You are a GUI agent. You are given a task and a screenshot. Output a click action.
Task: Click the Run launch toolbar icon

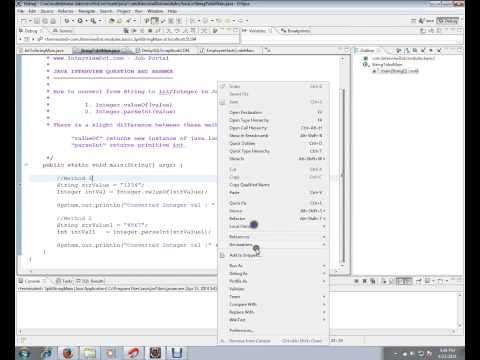tap(80, 21)
